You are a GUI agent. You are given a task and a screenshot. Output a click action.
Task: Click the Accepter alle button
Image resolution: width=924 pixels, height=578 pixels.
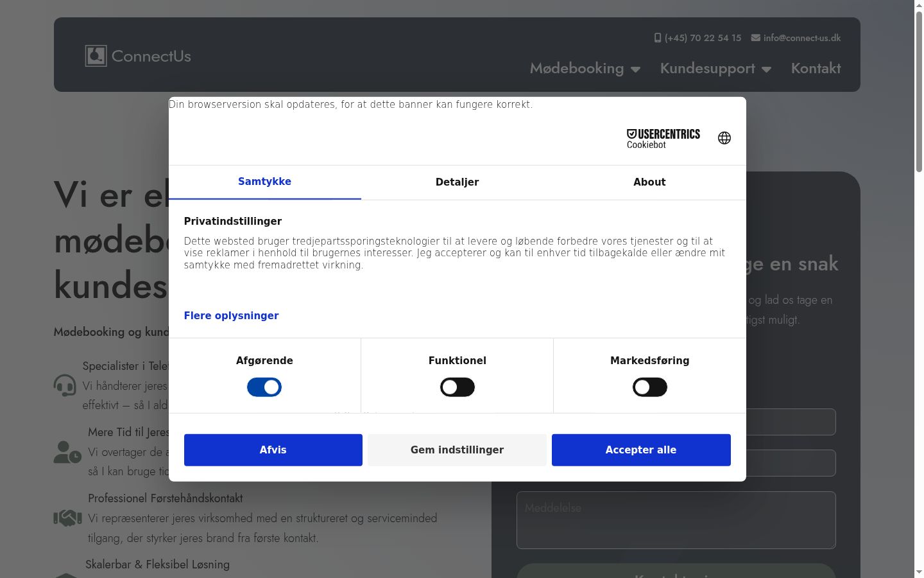pyautogui.click(x=641, y=450)
